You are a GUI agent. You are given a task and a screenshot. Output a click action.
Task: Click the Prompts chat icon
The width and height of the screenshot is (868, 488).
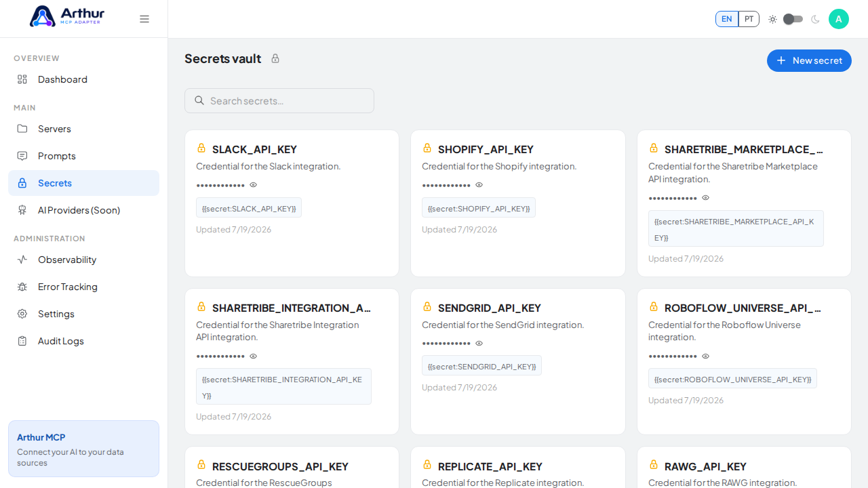(x=22, y=156)
